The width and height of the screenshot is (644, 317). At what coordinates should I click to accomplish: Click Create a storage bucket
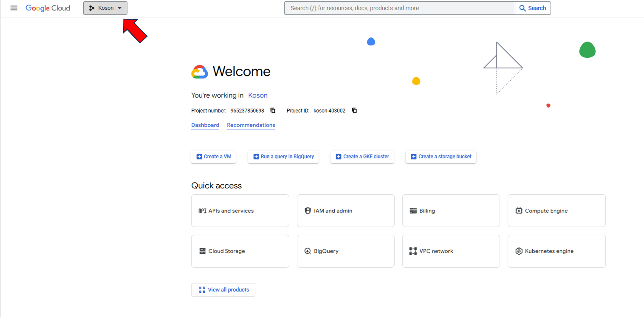tap(441, 156)
